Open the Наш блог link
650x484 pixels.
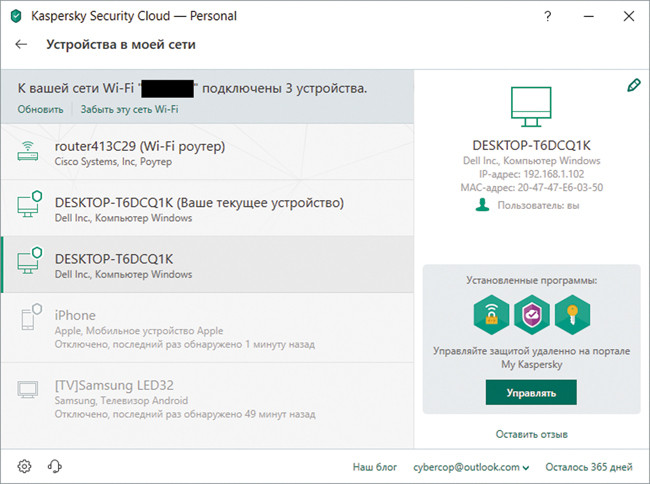point(375,467)
